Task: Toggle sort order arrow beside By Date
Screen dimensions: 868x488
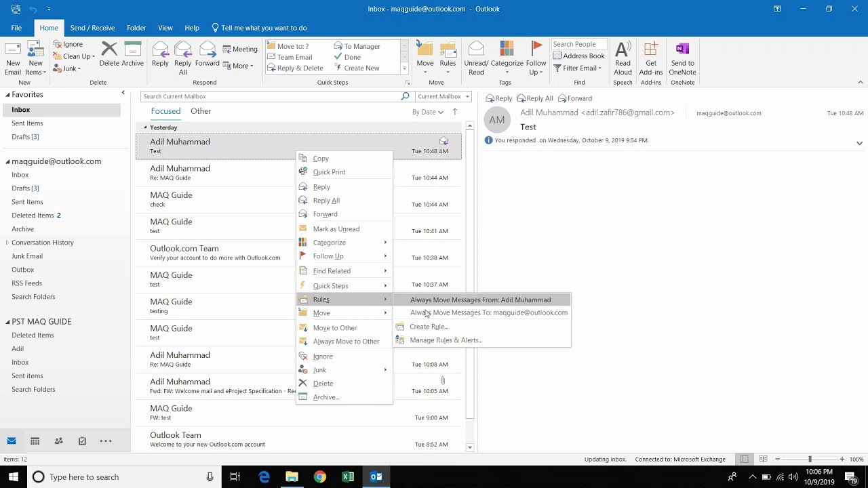Action: pos(454,112)
